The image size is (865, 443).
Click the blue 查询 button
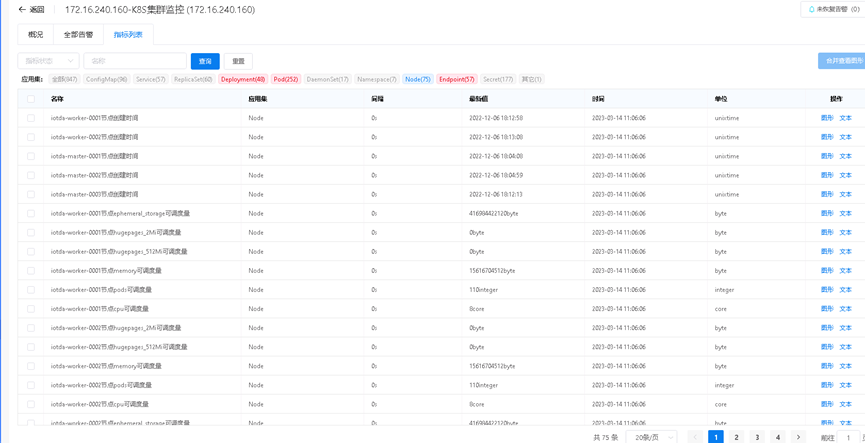coord(205,61)
